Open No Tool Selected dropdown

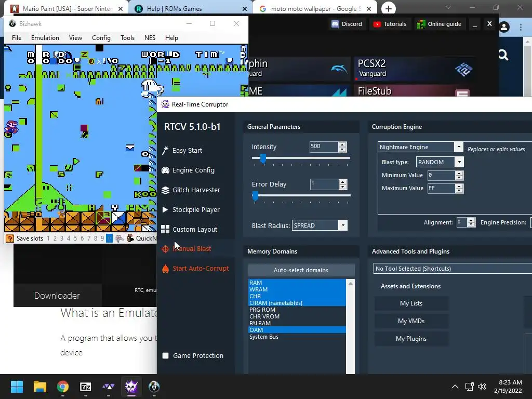tap(453, 269)
